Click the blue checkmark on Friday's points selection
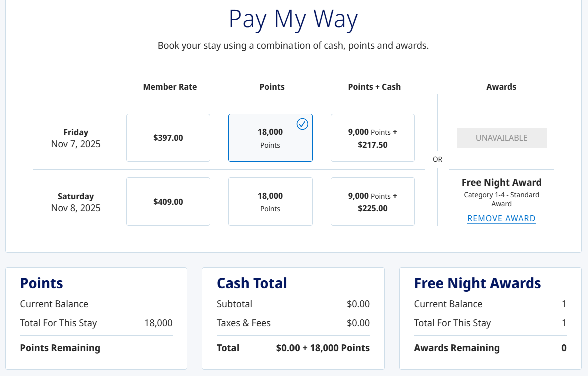This screenshot has height=376, width=588. [x=302, y=124]
